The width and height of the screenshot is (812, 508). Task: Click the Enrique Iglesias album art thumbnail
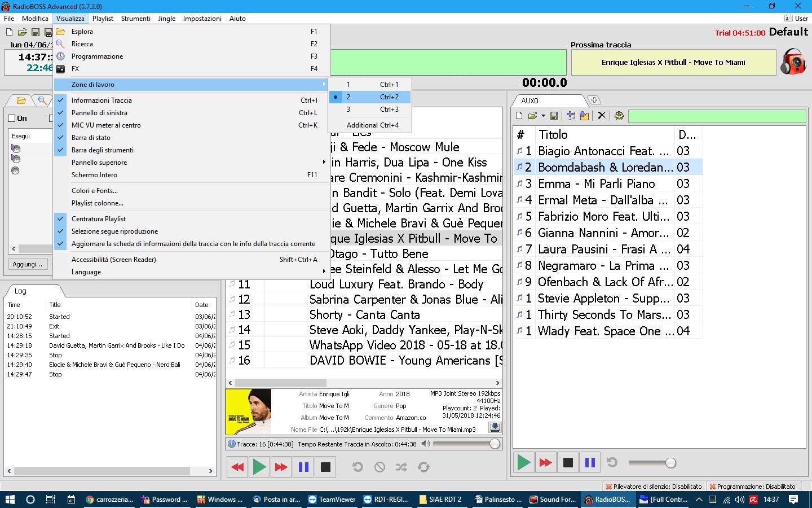point(248,411)
